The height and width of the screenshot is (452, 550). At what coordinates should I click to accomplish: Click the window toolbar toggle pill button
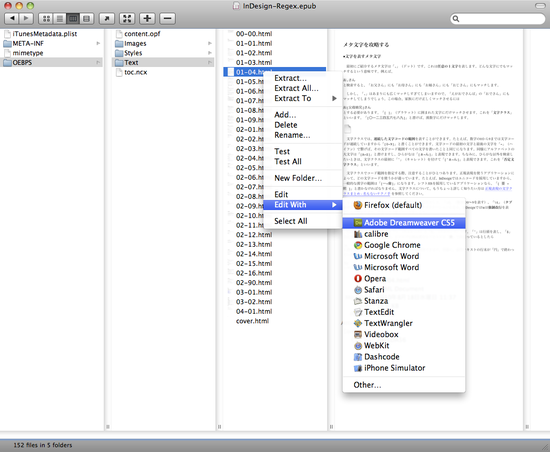pyautogui.click(x=540, y=6)
